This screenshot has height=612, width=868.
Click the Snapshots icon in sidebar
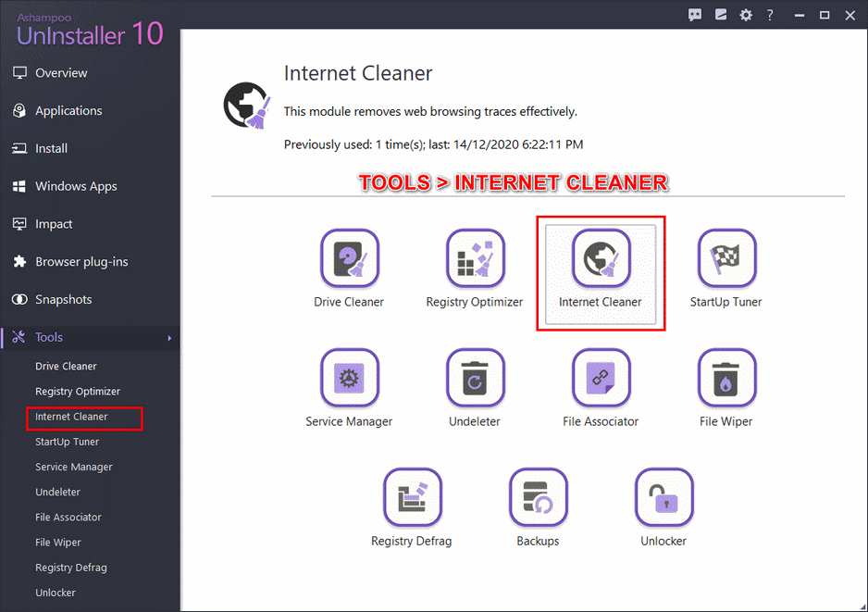pos(19,300)
